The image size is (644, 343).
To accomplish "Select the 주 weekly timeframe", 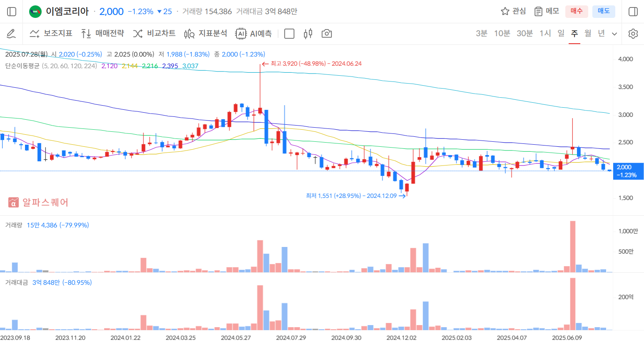I will 574,34.
